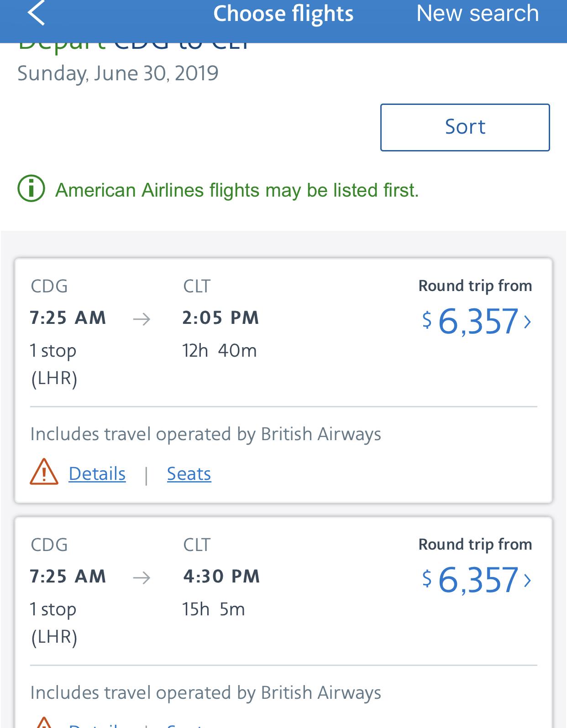Screen dimensions: 567x728
Task: Click the American Airlines flights listed first notice
Action: 237,190
